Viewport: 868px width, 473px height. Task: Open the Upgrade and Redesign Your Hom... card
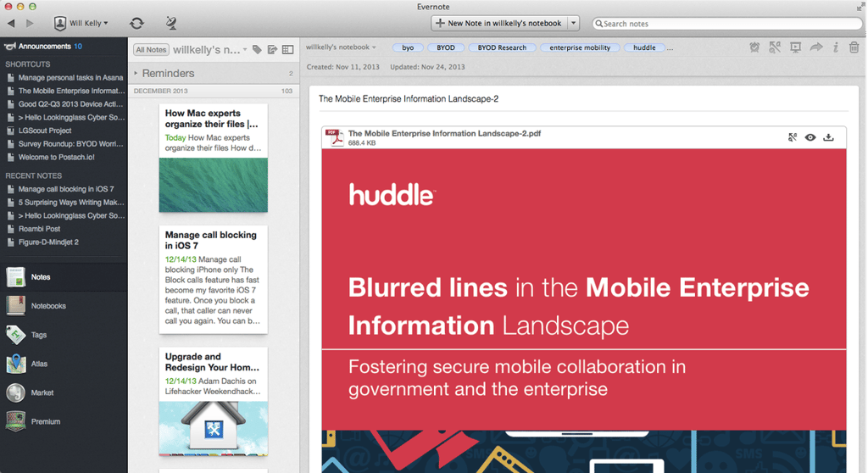pyautogui.click(x=213, y=402)
